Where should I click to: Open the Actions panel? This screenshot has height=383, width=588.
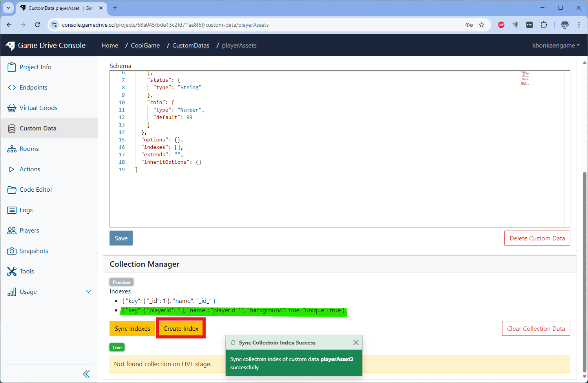pos(29,169)
